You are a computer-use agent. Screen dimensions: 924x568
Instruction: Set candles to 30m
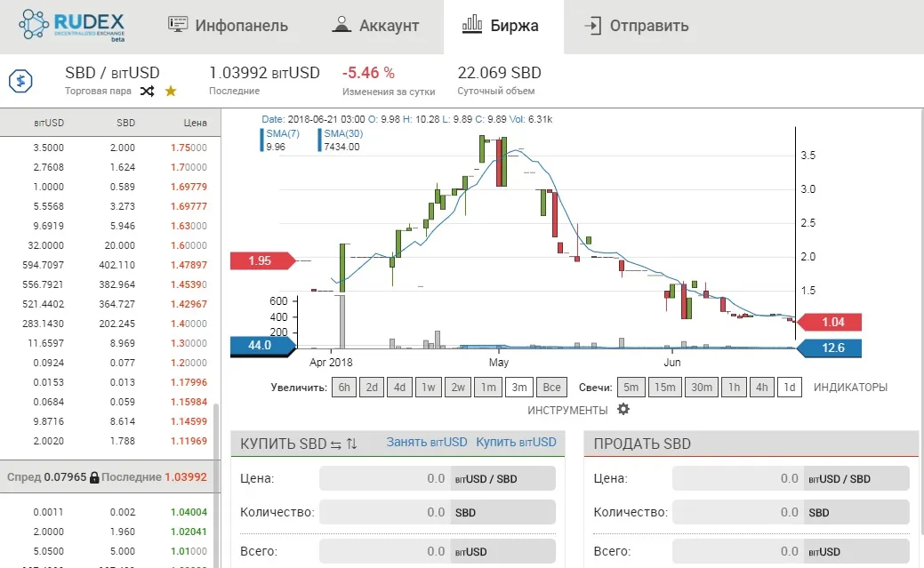(702, 388)
